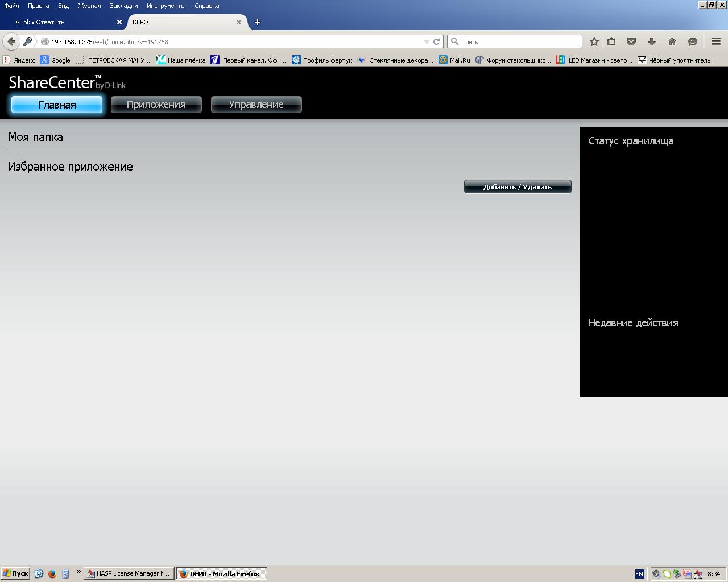
Task: Show the bookmarks list icon
Action: 611,41
